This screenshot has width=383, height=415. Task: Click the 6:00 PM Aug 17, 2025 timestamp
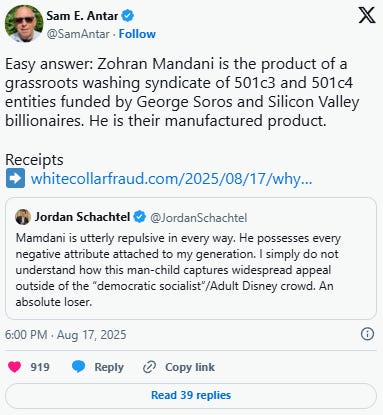click(66, 335)
